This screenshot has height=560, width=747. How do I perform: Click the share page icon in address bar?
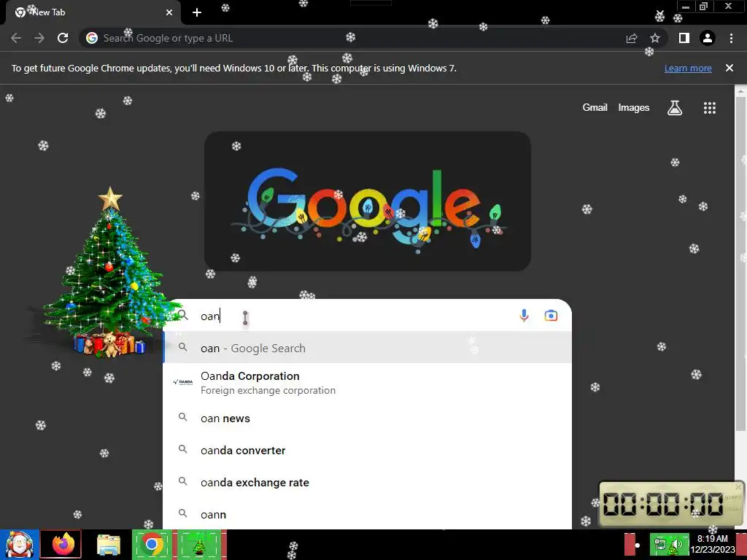tap(632, 38)
